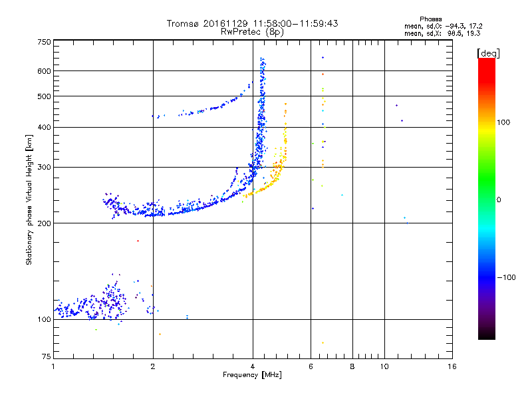Click the 'RwPretec (8p)' subtitle

click(252, 32)
